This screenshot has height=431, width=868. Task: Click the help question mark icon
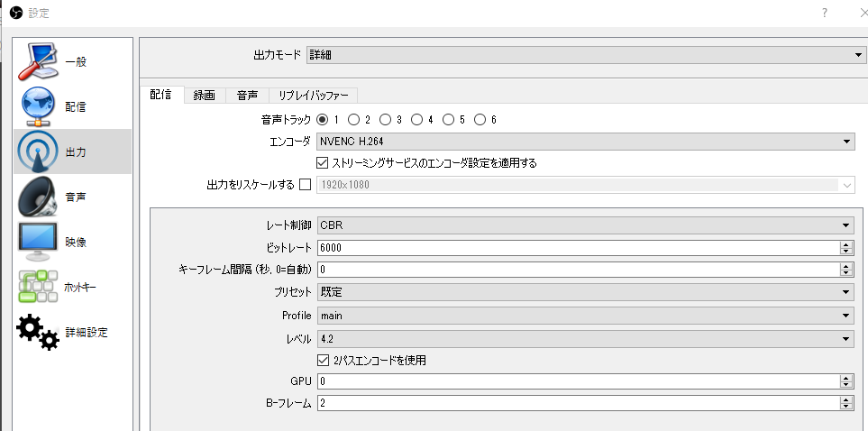825,13
